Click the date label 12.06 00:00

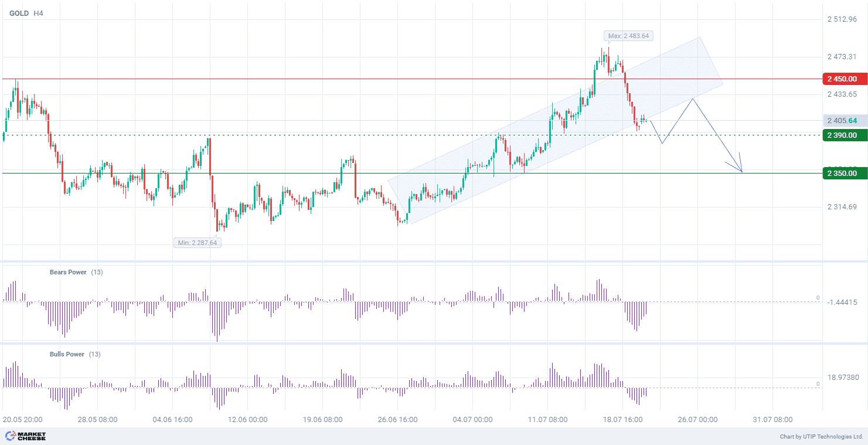click(x=247, y=420)
